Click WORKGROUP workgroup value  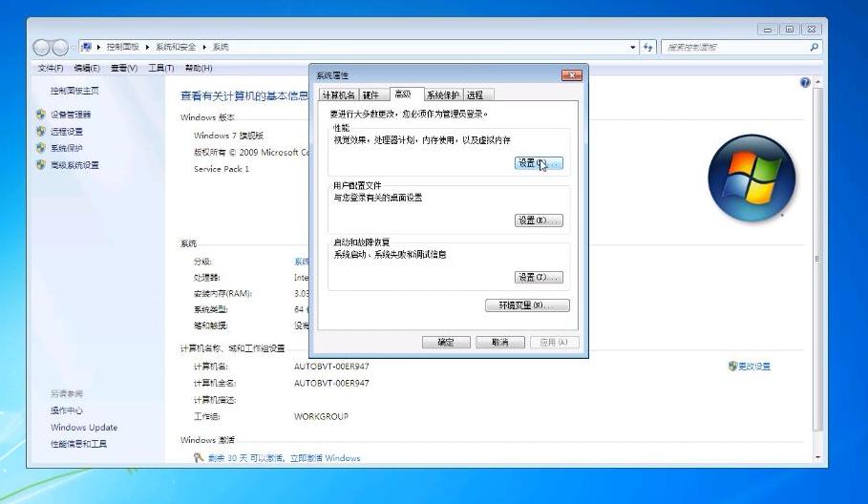(321, 416)
